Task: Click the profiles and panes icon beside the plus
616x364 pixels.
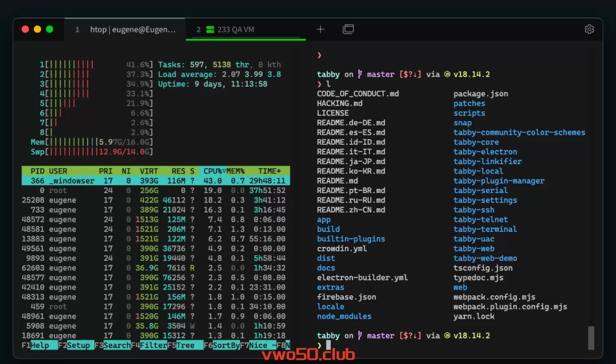Action: pyautogui.click(x=348, y=29)
